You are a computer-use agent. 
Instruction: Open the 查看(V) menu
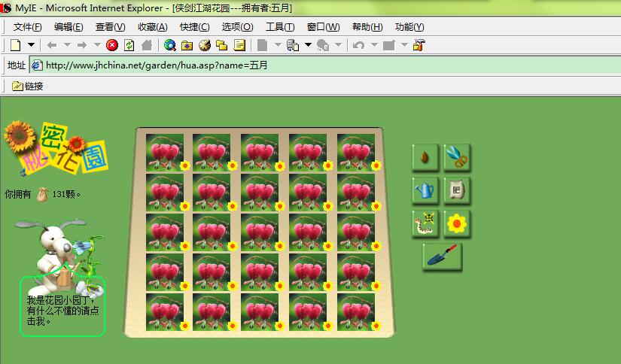point(111,27)
